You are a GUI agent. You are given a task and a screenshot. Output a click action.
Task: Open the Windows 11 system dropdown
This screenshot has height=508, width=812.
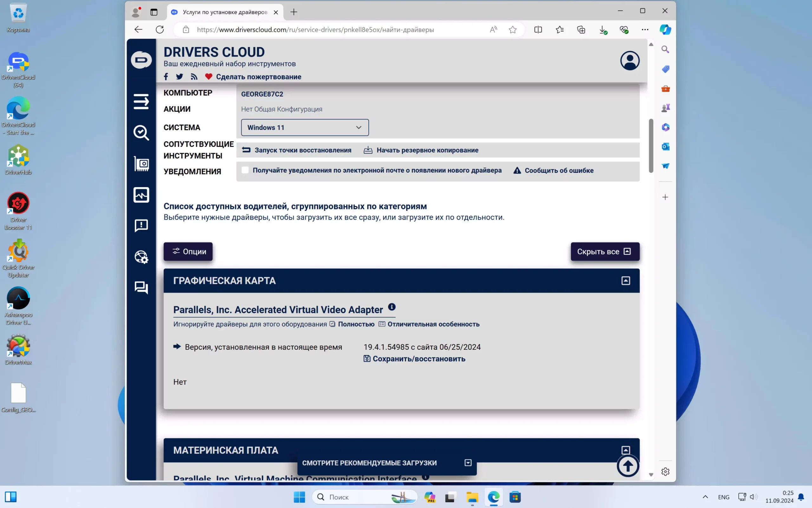tap(304, 128)
